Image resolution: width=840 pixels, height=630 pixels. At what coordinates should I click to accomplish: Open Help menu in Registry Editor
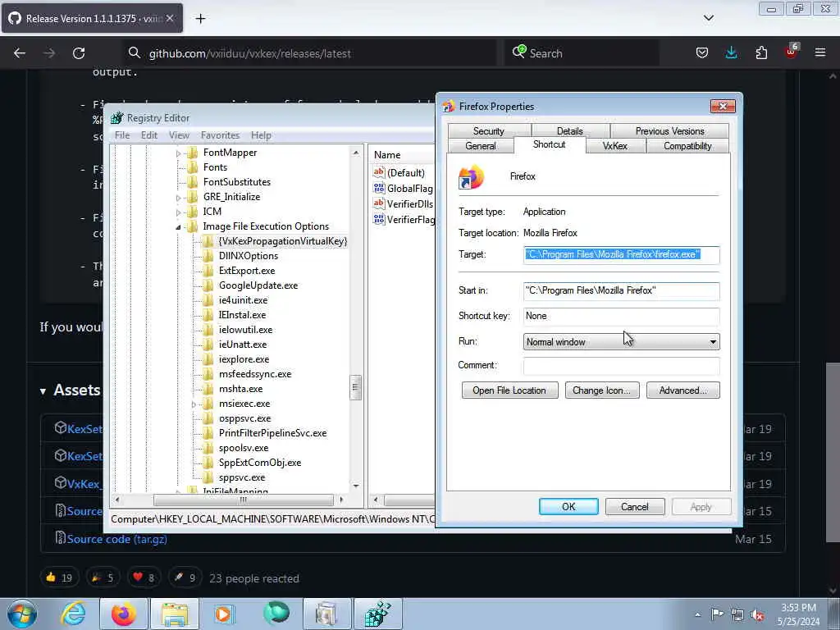click(x=261, y=135)
